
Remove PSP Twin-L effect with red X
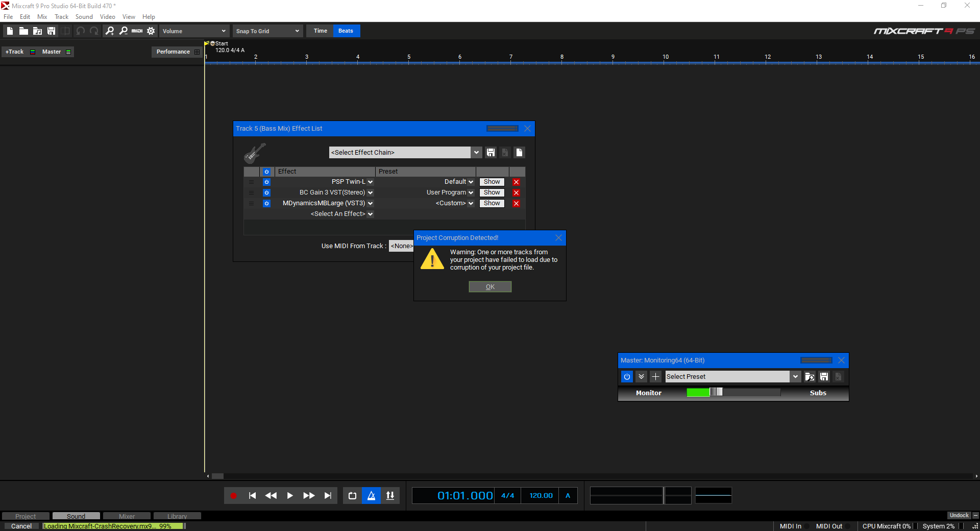click(517, 182)
